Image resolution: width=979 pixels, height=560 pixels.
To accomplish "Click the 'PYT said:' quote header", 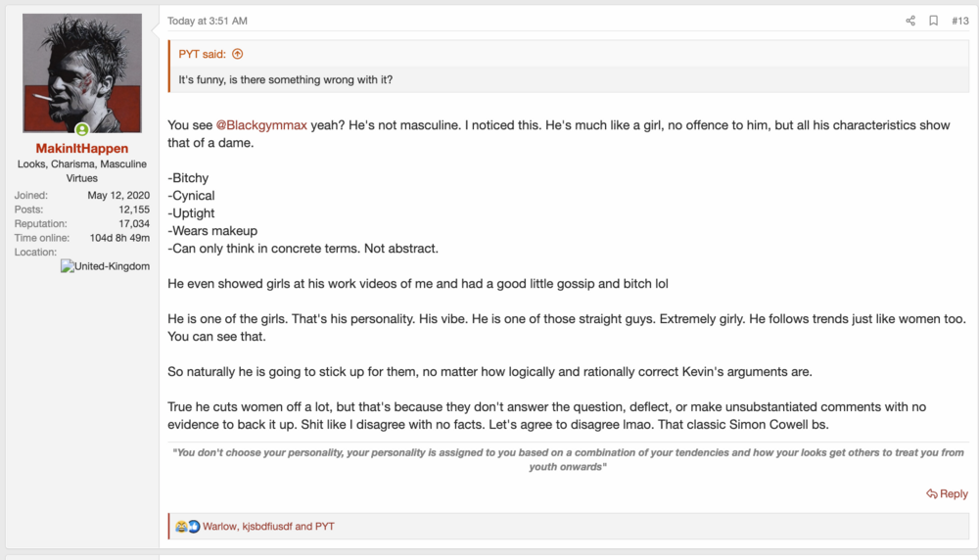I will point(203,54).
